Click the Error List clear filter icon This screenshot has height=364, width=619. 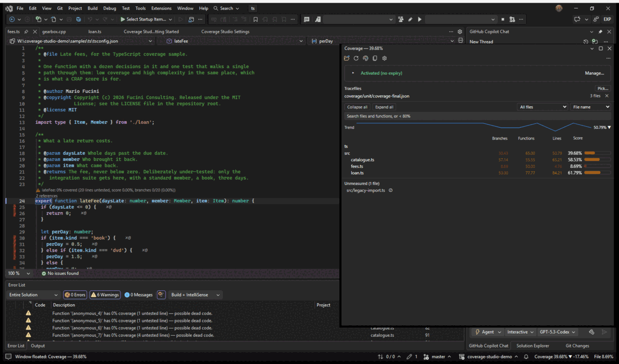click(161, 294)
